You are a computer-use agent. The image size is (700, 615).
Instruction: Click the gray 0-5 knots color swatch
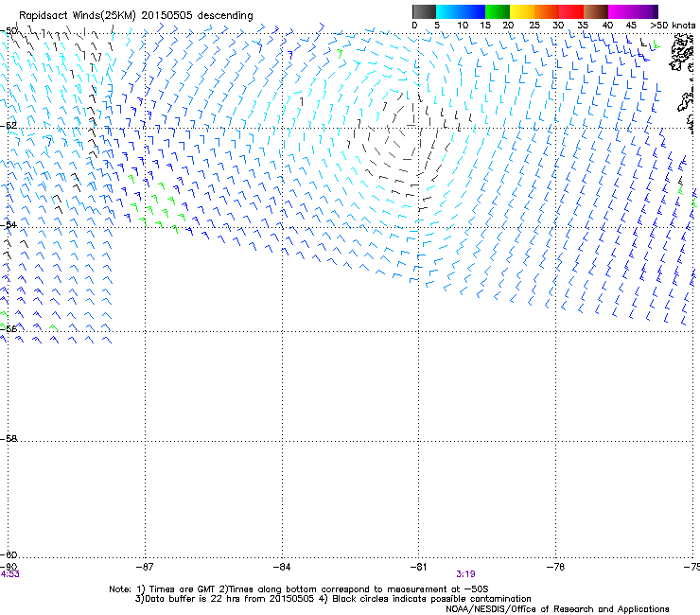coord(424,11)
